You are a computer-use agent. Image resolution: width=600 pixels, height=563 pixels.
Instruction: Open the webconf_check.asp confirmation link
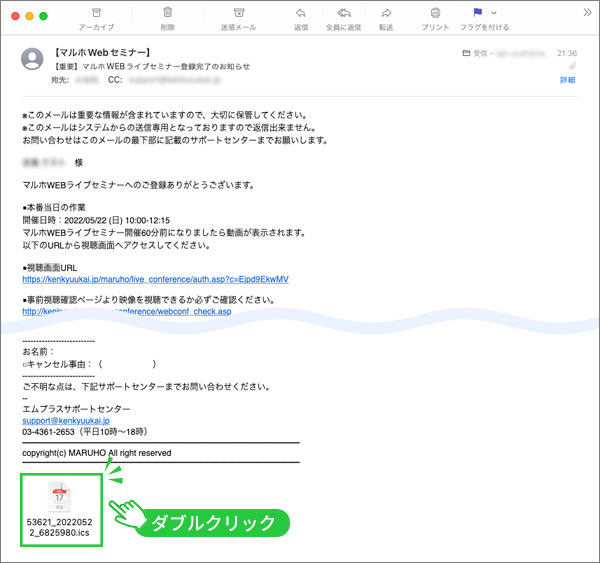127,312
